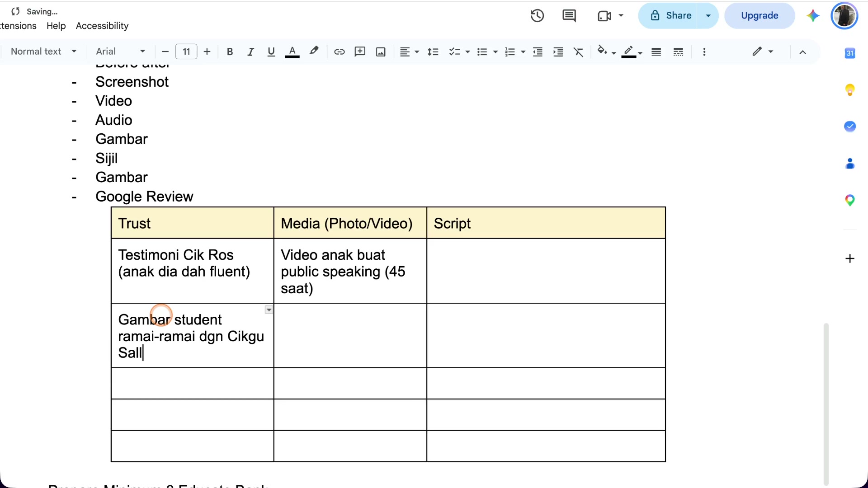Decrease the paragraph indent
This screenshot has height=488, width=868.
[538, 52]
